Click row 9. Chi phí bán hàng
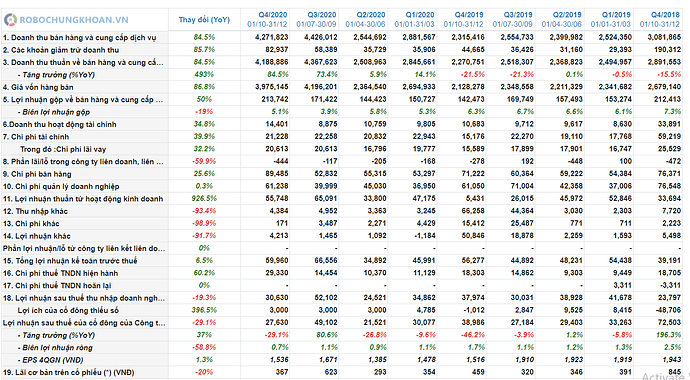Screen dimensions: 690x380 click(37, 174)
